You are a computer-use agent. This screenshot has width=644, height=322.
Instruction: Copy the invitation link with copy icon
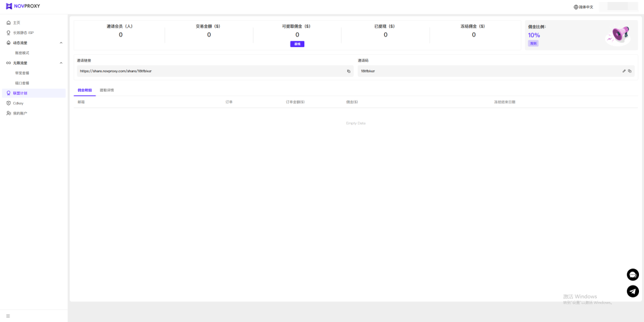tap(348, 71)
